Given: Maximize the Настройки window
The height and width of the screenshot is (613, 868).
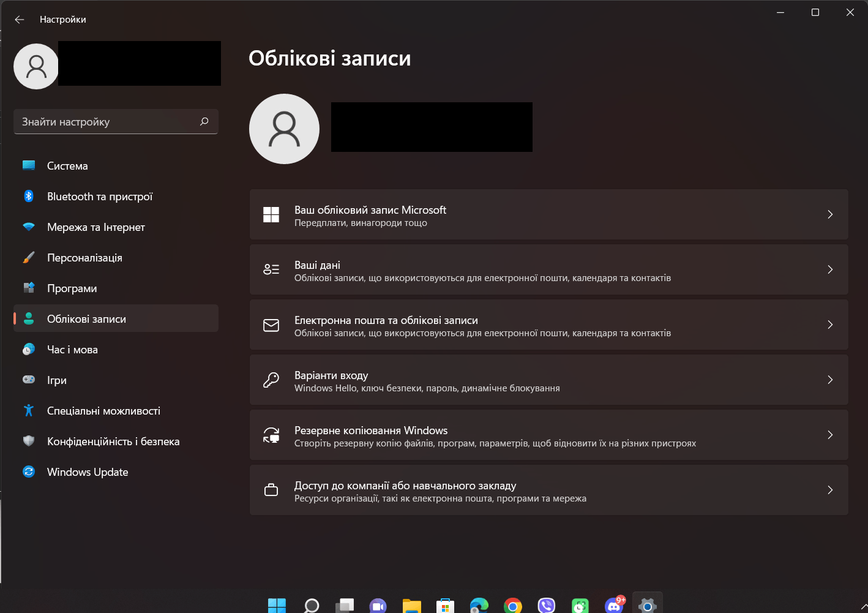Looking at the screenshot, I should pyautogui.click(x=815, y=12).
